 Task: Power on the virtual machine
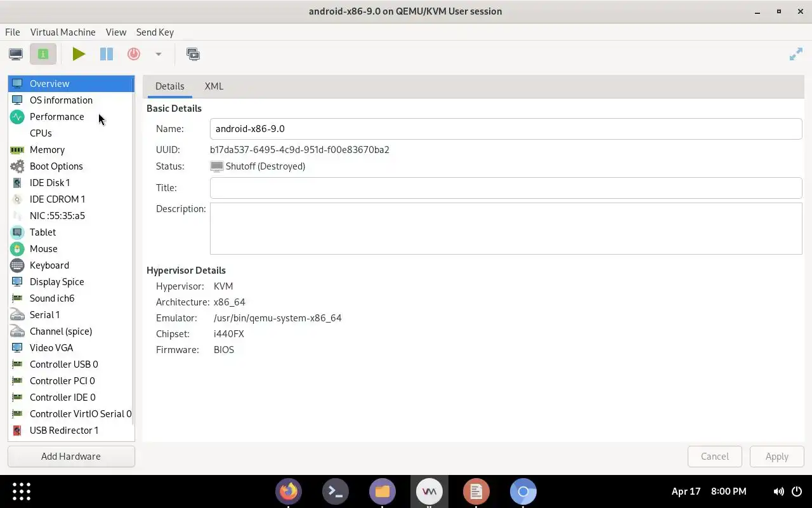[x=79, y=54]
